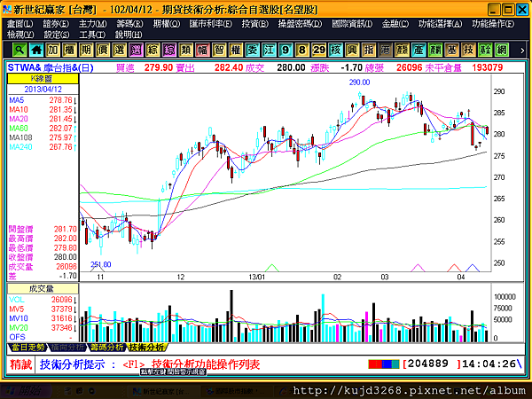The image size is (532, 399).
Task: Click the 精誠 logo in status bar
Action: 20,364
